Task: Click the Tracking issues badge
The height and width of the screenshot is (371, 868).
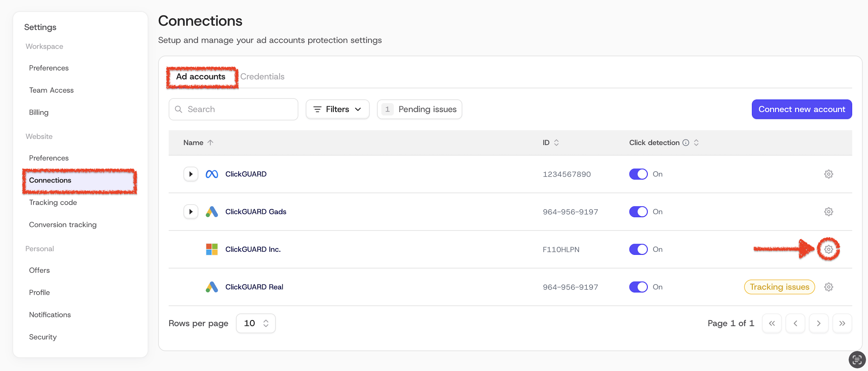Action: [x=779, y=287]
